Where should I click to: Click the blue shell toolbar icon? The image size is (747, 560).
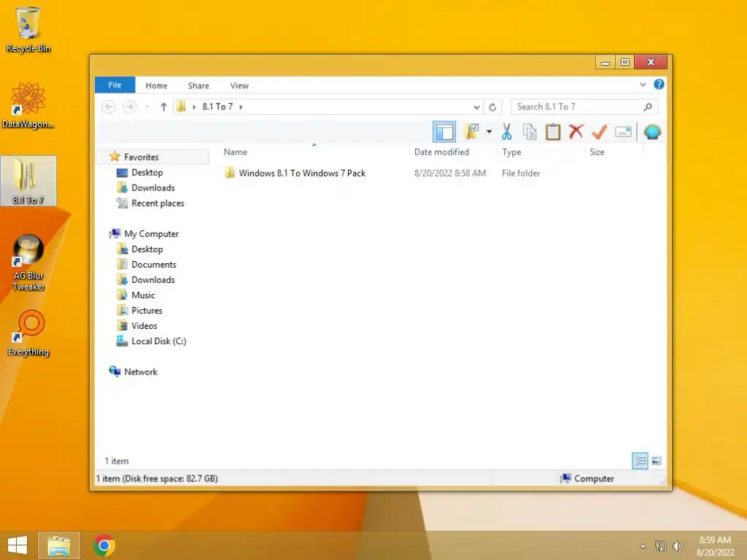point(652,132)
